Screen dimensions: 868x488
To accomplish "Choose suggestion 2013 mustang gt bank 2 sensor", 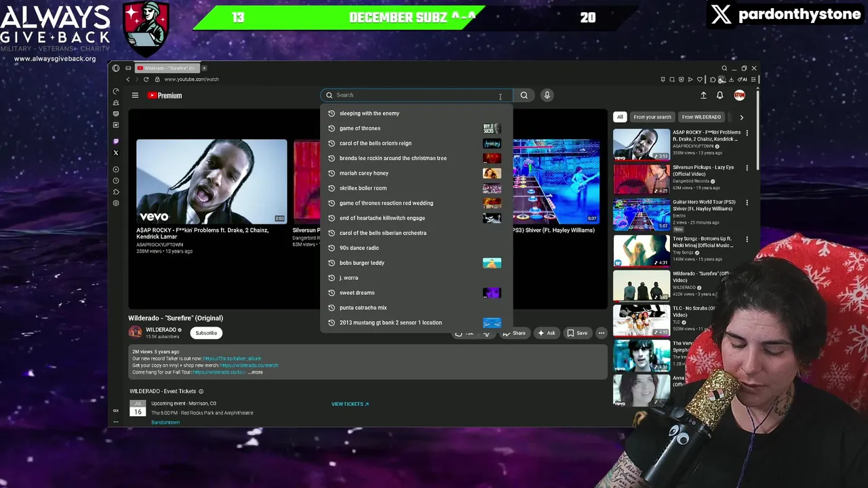I will click(x=416, y=322).
